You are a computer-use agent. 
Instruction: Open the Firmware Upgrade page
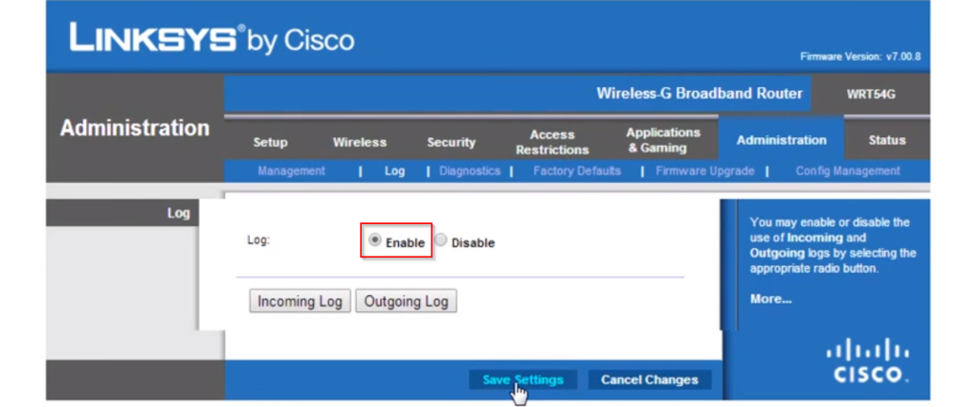click(x=704, y=171)
